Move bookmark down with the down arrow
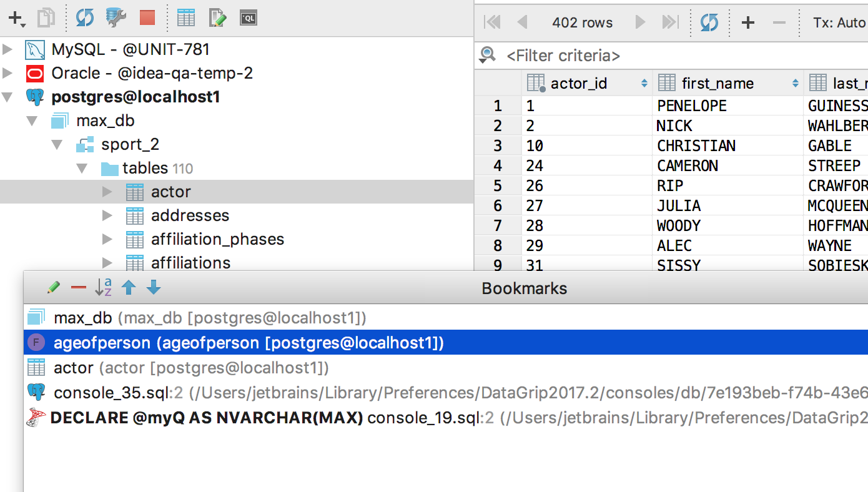Screen dimensions: 868x492 pyautogui.click(x=154, y=288)
